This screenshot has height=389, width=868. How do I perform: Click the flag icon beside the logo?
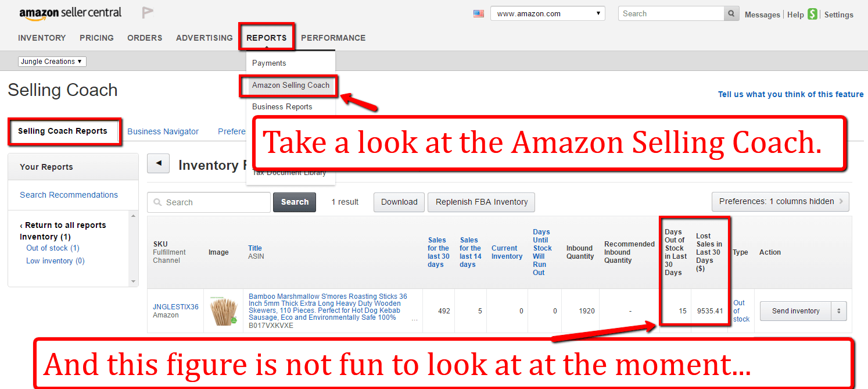(148, 12)
